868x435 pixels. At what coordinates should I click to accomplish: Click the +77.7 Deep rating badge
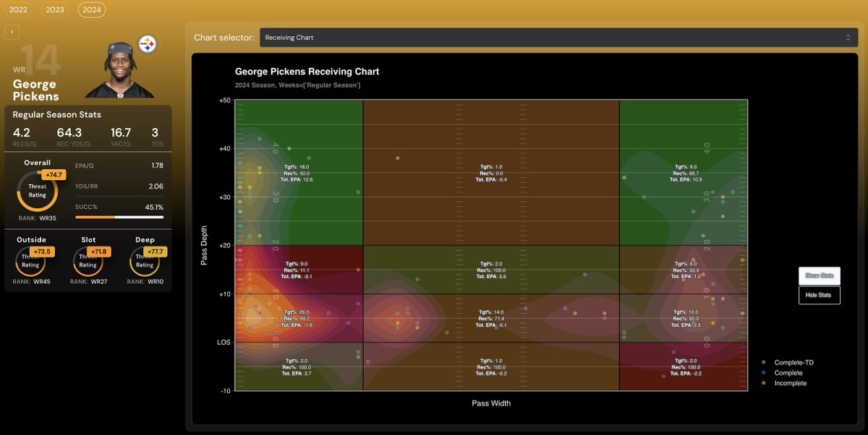coord(156,251)
